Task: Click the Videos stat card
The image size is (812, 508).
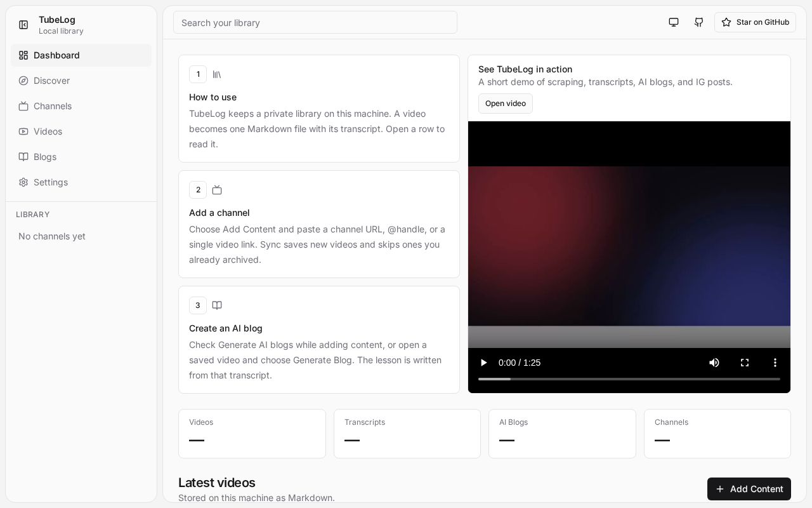Action: [x=252, y=434]
